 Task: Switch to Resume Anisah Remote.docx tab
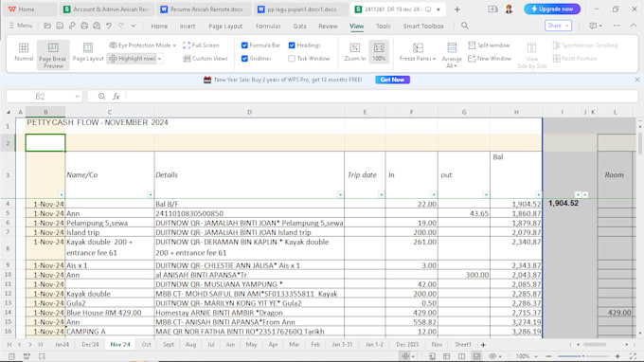[x=203, y=9]
